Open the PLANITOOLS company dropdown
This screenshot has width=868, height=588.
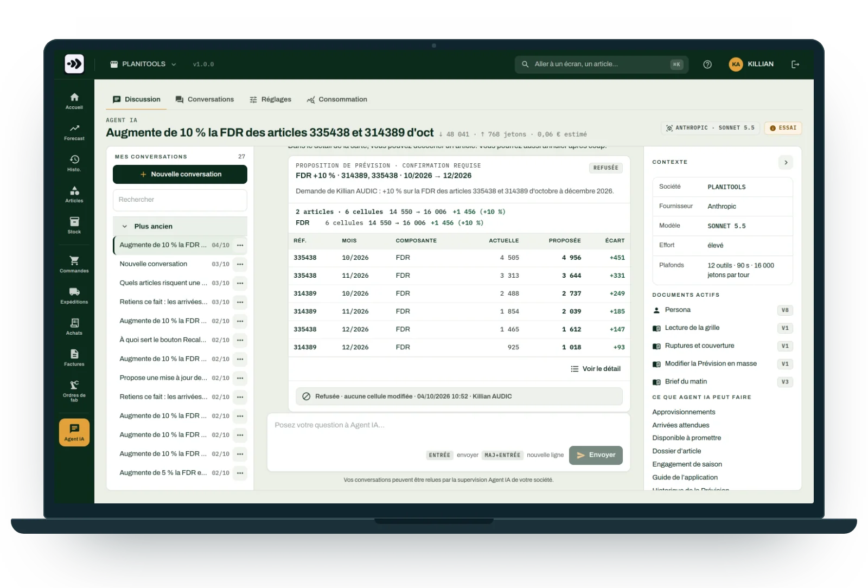[143, 64]
